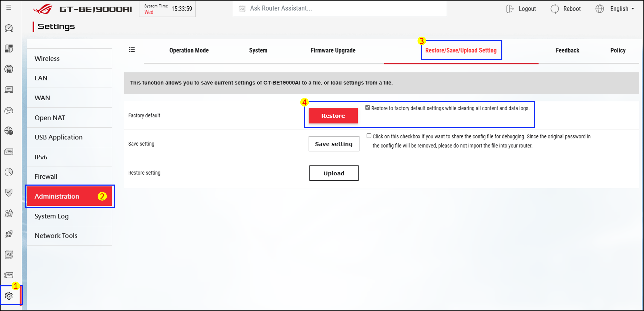
Task: Click the pie chart traffic sidebar icon
Action: point(9,172)
